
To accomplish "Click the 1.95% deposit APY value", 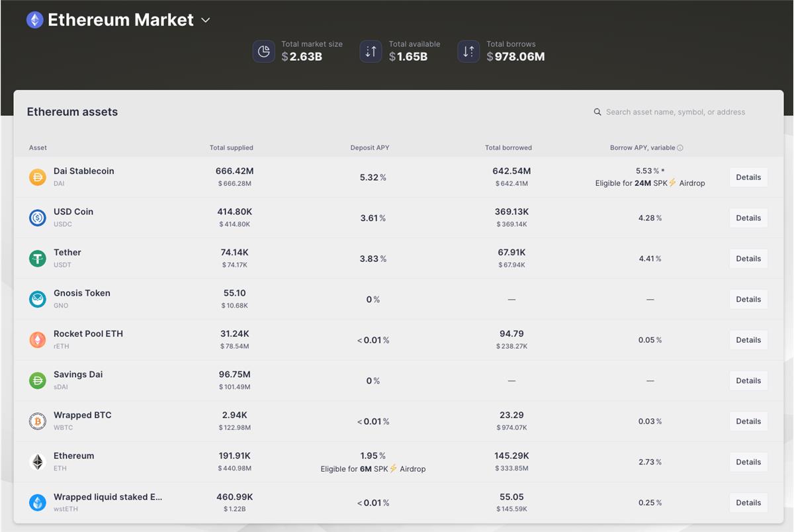I will point(373,456).
